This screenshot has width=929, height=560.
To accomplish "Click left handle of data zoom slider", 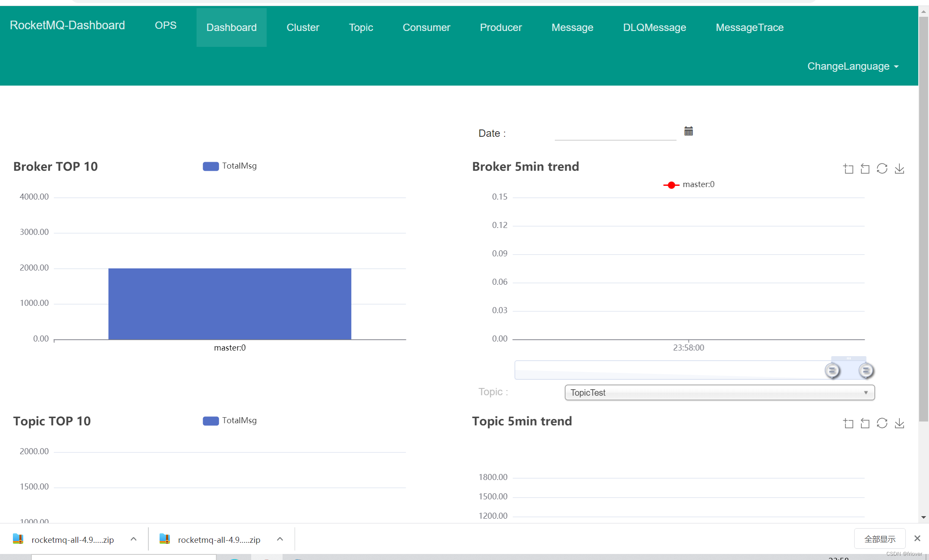I will 832,370.
